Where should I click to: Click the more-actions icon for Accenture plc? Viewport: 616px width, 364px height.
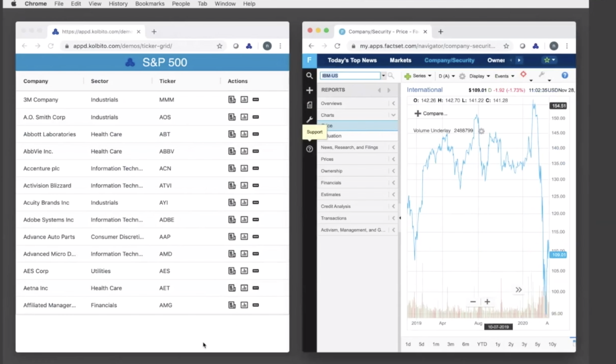[x=256, y=168]
